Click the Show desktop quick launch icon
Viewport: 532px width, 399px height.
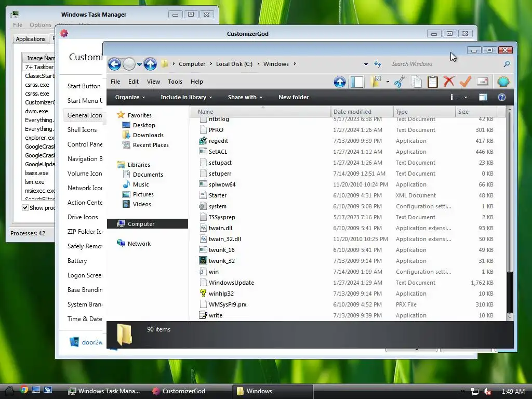36,390
